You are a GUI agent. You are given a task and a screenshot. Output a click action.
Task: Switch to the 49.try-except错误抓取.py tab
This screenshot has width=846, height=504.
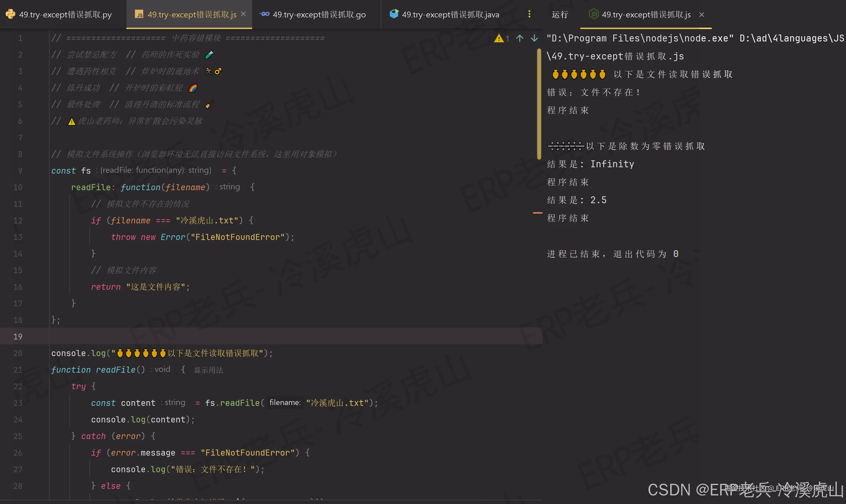[65, 15]
